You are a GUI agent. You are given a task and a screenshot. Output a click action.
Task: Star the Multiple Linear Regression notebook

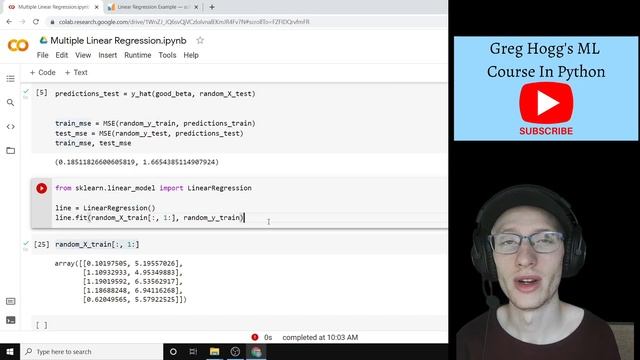(x=200, y=40)
